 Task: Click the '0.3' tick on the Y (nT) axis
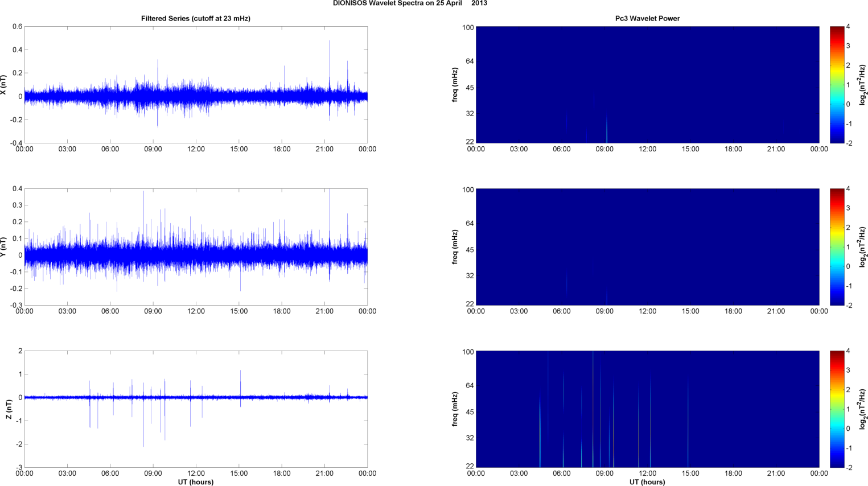pos(18,205)
